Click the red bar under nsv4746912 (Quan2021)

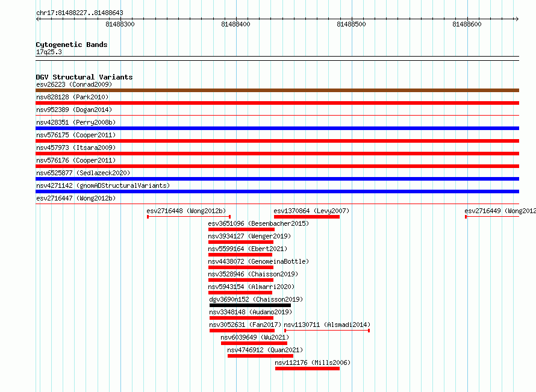(261, 356)
